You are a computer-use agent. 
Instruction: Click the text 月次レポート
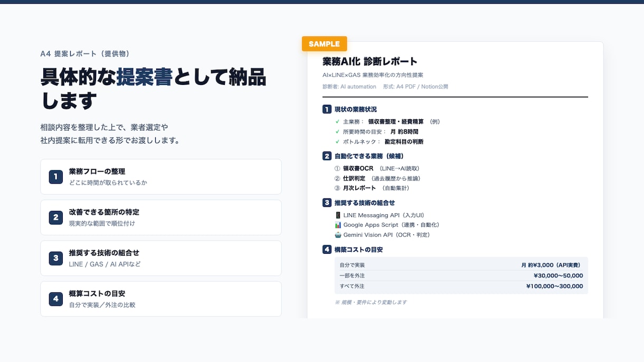point(359,188)
